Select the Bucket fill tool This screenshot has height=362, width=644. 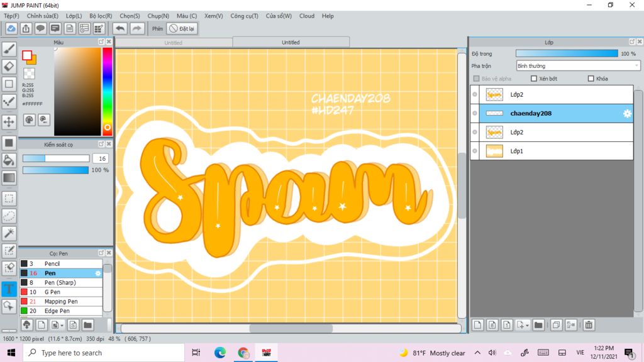9,160
